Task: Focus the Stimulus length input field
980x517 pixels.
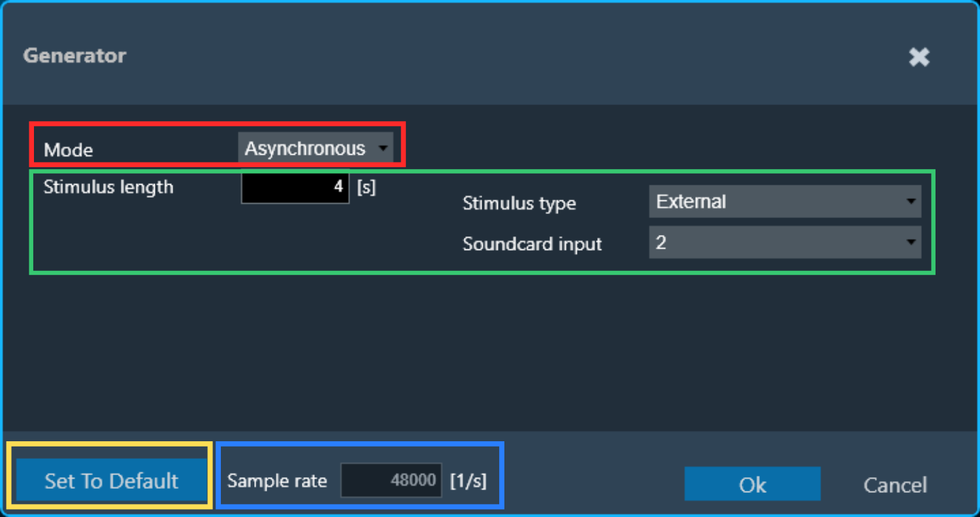Action: (295, 187)
